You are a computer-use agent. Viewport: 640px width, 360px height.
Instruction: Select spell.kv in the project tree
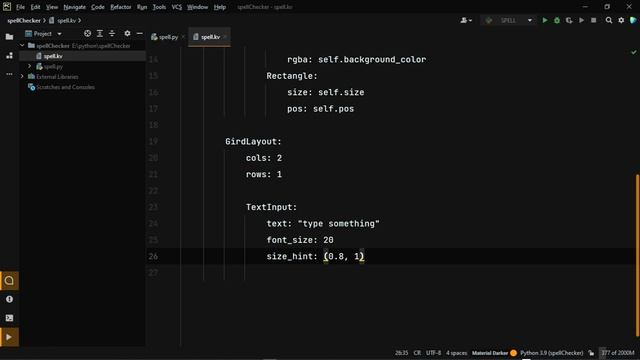click(53, 56)
